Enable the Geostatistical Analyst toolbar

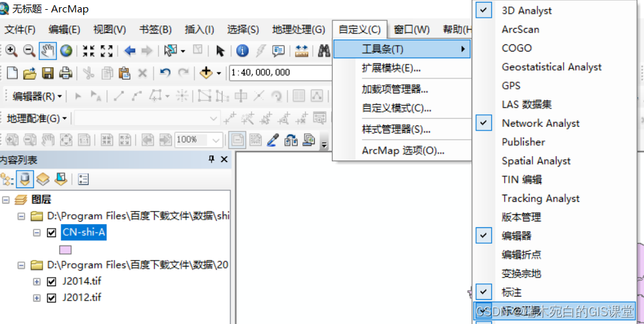[552, 67]
